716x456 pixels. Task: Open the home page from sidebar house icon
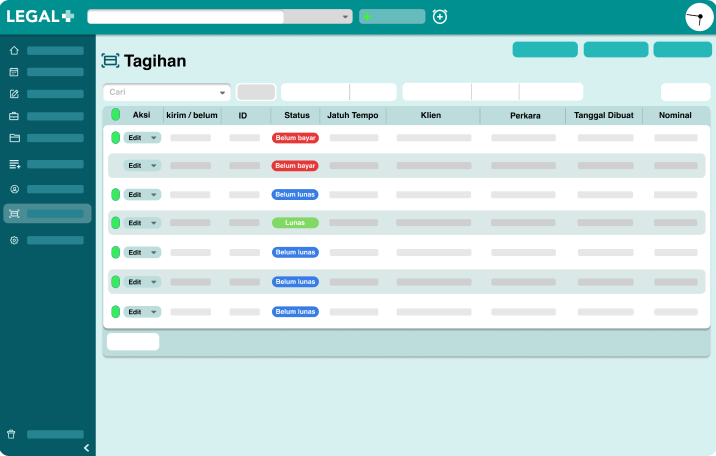[x=14, y=50]
